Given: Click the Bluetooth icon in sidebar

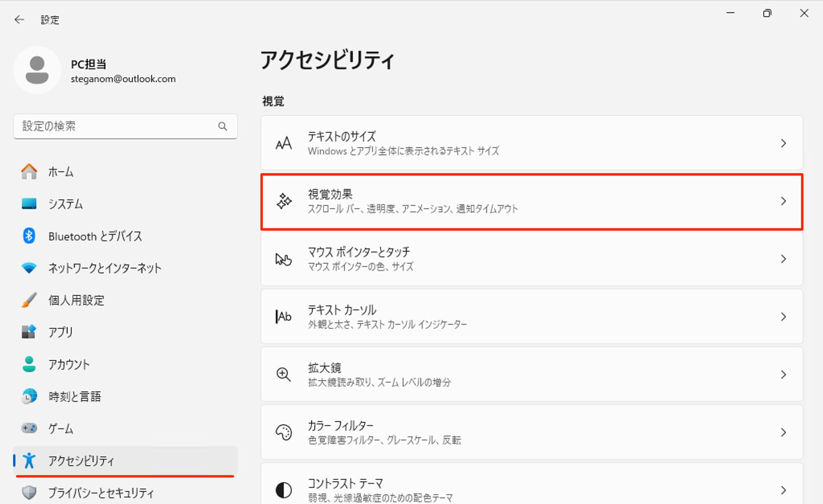Looking at the screenshot, I should point(29,236).
